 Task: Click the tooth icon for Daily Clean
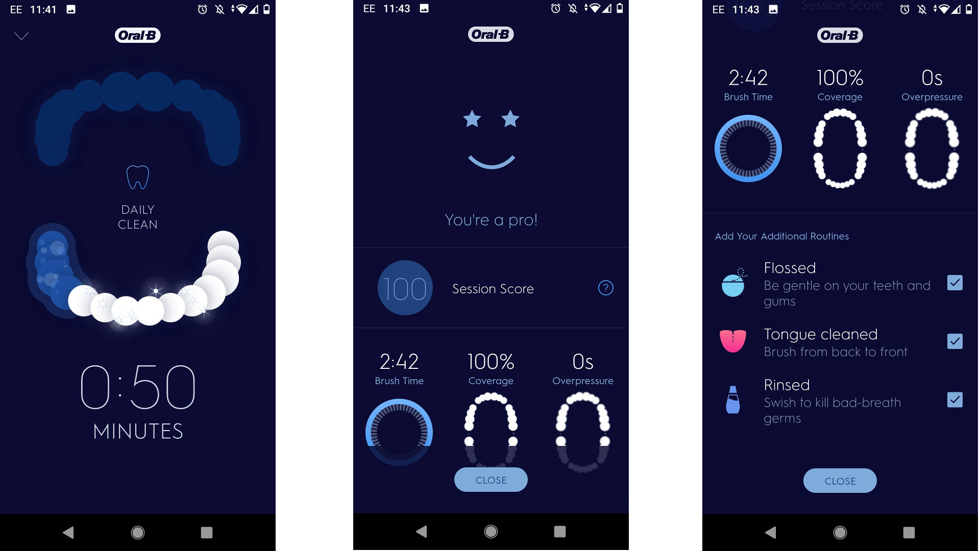(x=137, y=177)
